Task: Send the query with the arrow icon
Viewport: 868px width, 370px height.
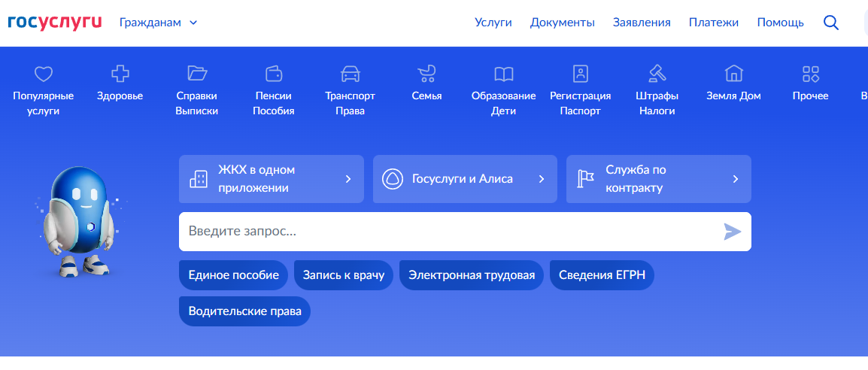Action: [733, 232]
